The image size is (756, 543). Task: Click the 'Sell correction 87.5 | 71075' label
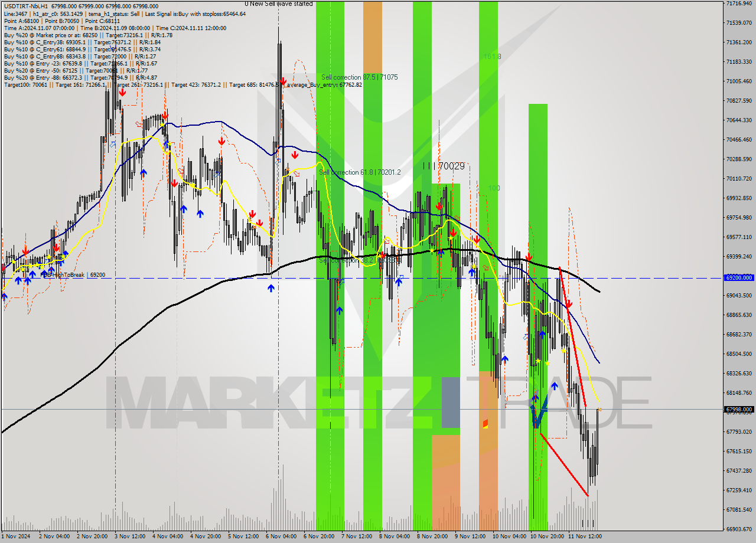pos(359,77)
